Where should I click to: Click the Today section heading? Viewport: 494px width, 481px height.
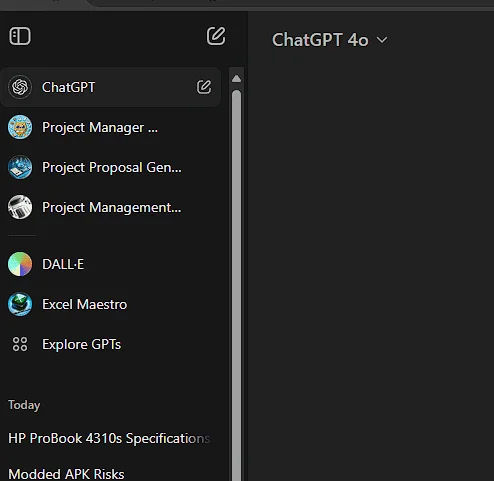24,405
